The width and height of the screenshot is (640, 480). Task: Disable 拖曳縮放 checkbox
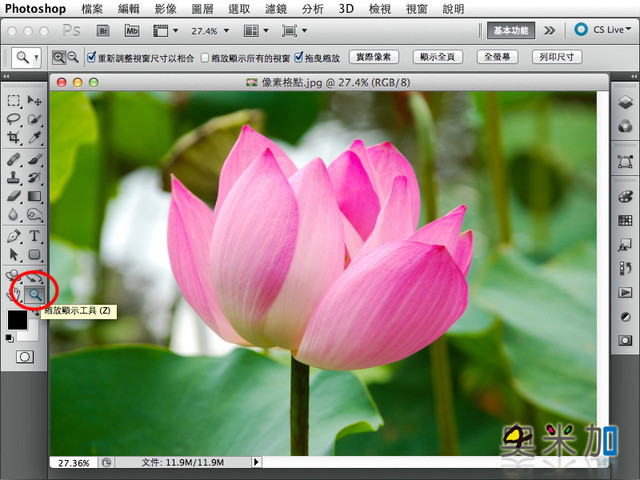coord(299,57)
